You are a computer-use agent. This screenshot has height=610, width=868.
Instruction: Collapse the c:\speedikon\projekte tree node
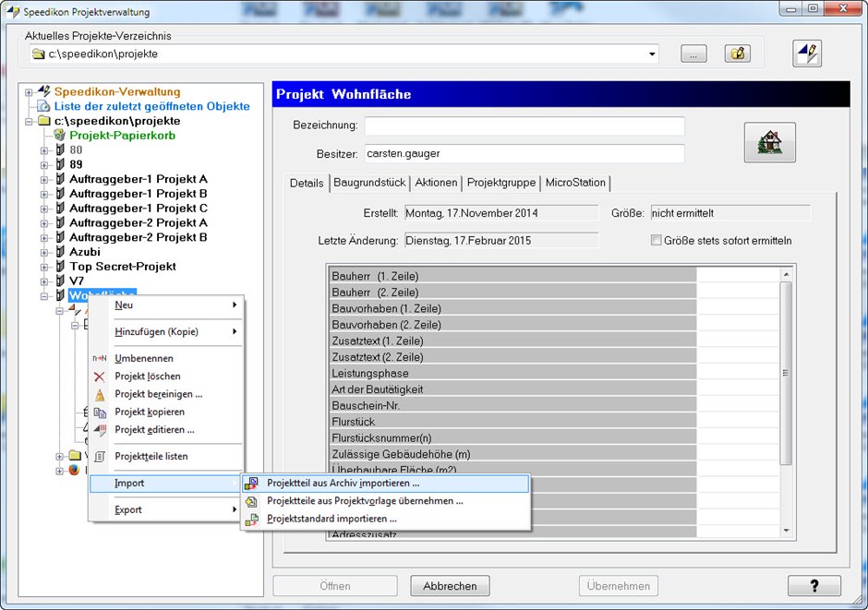pyautogui.click(x=29, y=121)
